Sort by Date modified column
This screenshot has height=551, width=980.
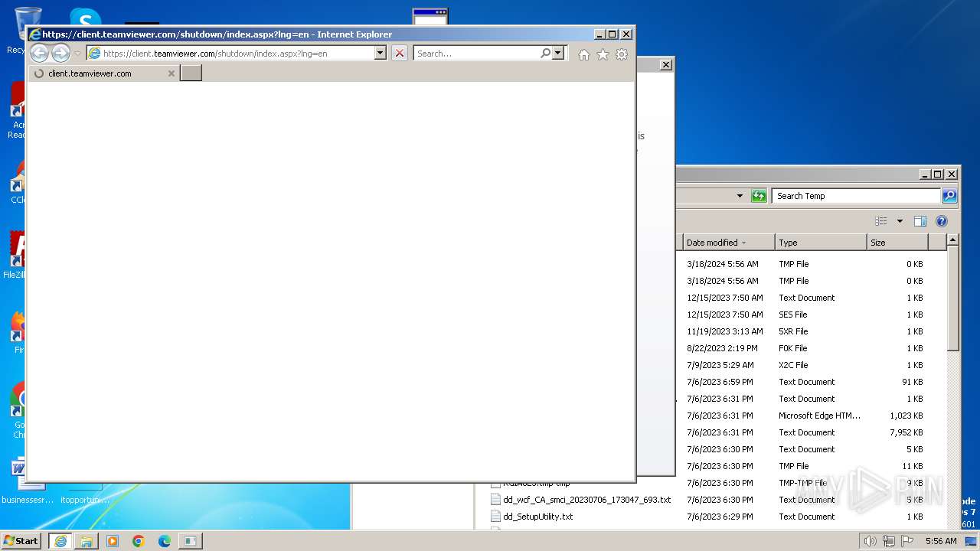click(727, 243)
